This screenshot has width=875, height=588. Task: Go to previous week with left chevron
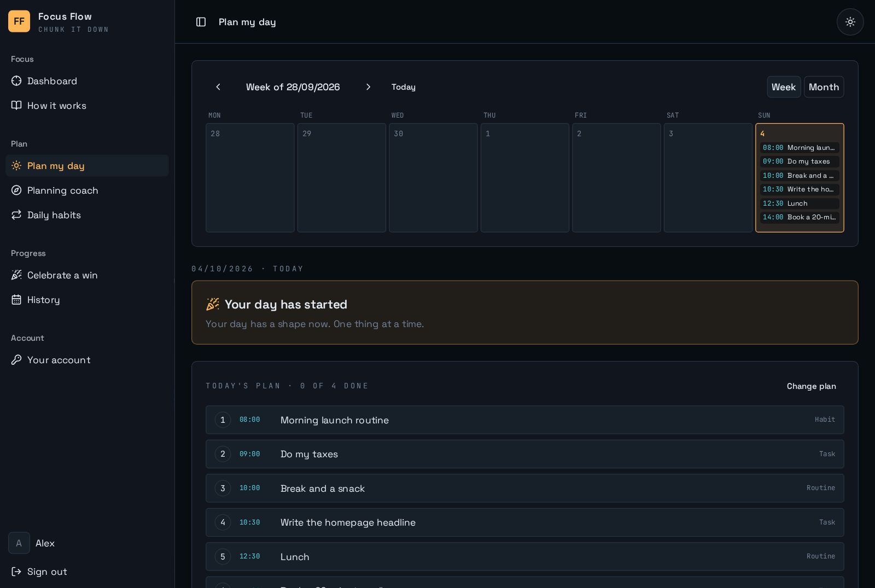point(218,87)
